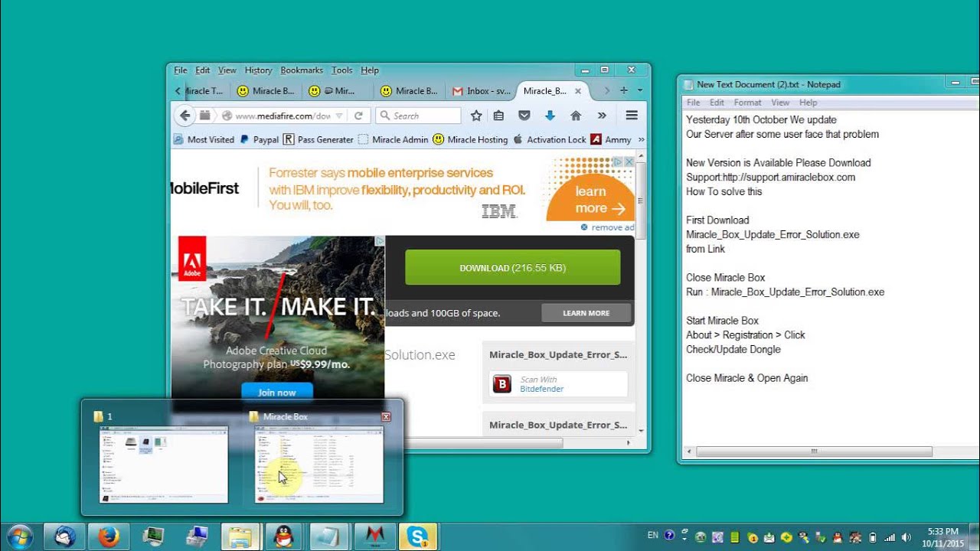
Task: Open Thunderbird from the taskbar
Action: [65, 537]
